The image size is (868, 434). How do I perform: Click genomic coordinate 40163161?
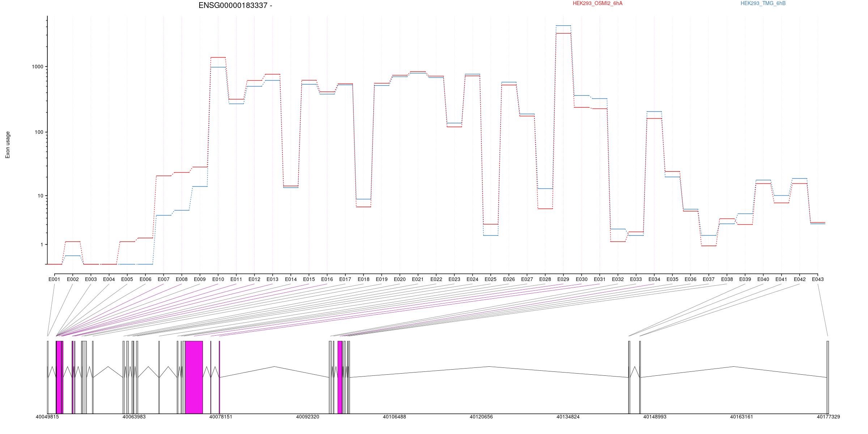(x=742, y=417)
